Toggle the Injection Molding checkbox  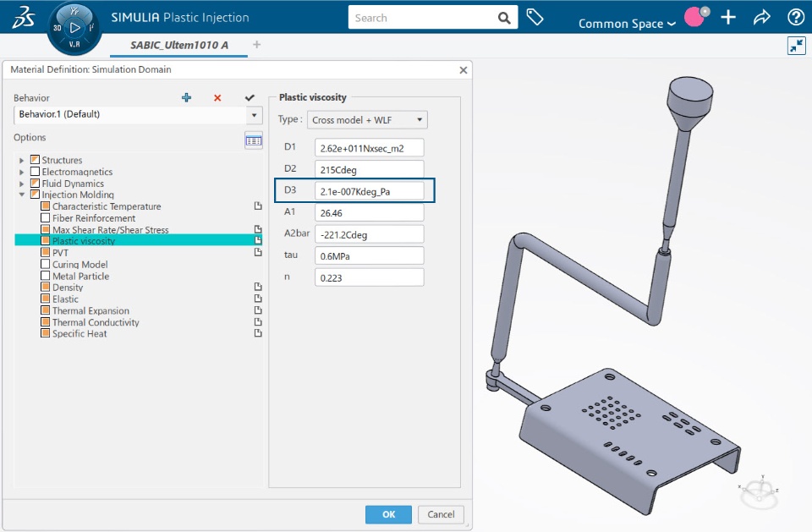[x=36, y=195]
